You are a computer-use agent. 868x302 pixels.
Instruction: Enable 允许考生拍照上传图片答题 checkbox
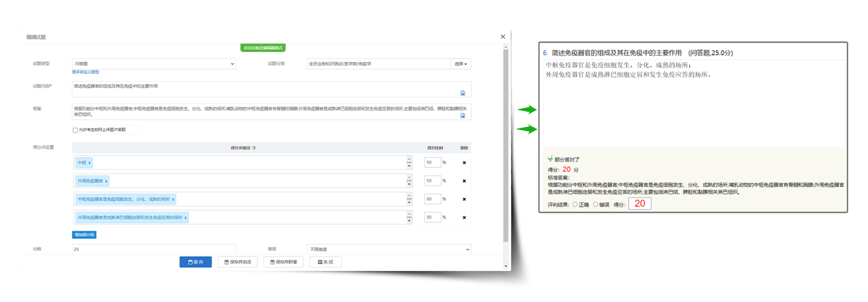75,130
